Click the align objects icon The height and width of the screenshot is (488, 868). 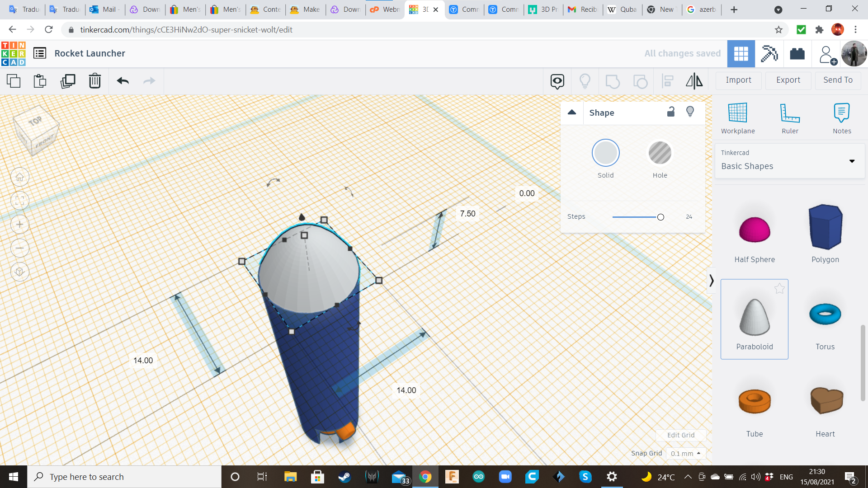click(x=667, y=80)
